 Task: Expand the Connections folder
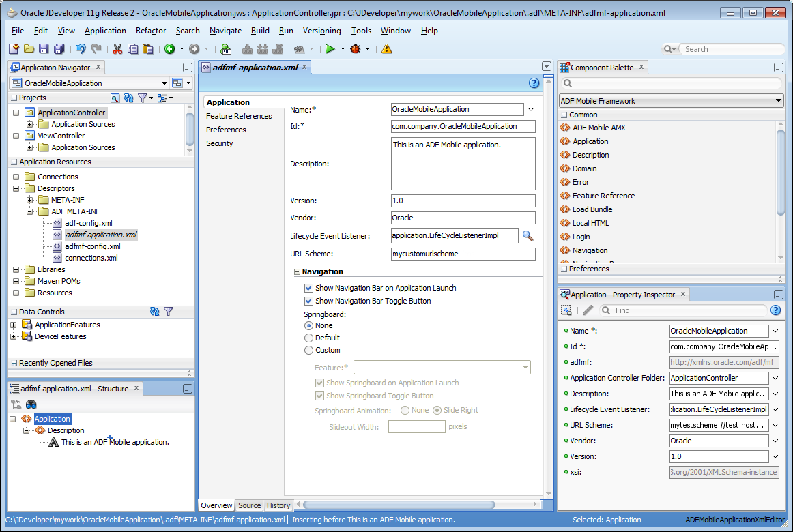pyautogui.click(x=16, y=177)
